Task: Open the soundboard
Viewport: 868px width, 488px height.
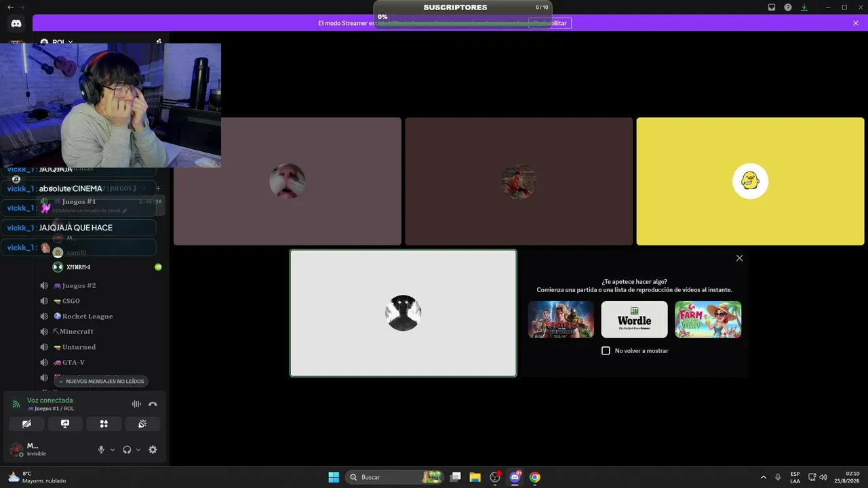Action: pos(142,424)
